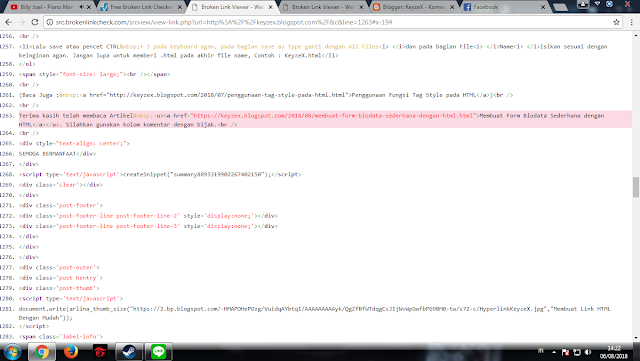Image resolution: width=640 pixels, height=361 pixels.
Task: Click 'post-footer-line post-footer-line-3' class value
Action: coord(118,226)
